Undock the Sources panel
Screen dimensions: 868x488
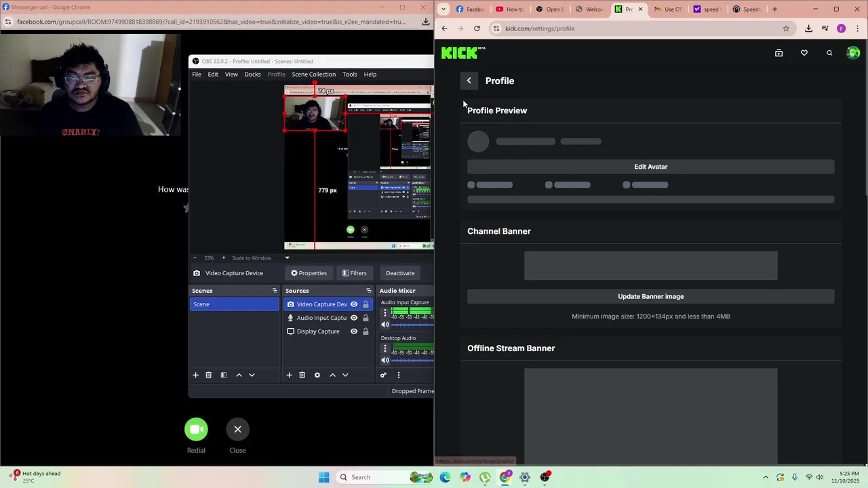pyautogui.click(x=368, y=291)
